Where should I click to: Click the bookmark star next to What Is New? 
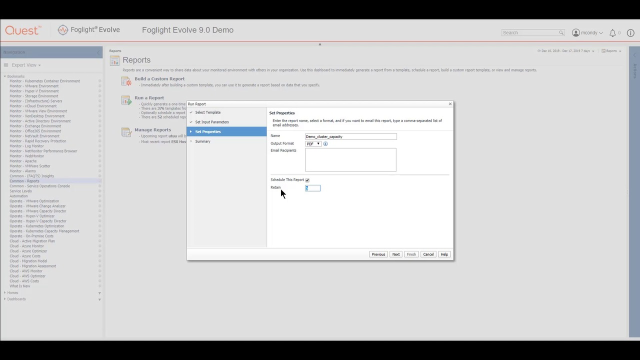click(x=100, y=286)
